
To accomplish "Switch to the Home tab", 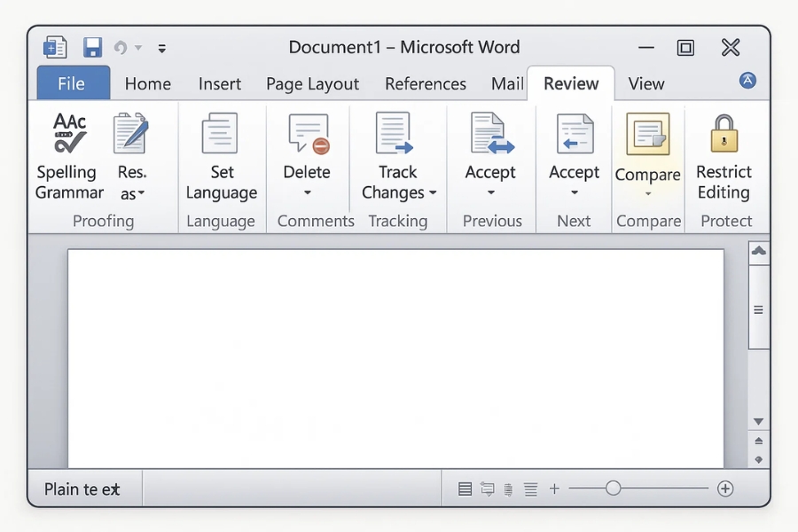I will pos(147,83).
